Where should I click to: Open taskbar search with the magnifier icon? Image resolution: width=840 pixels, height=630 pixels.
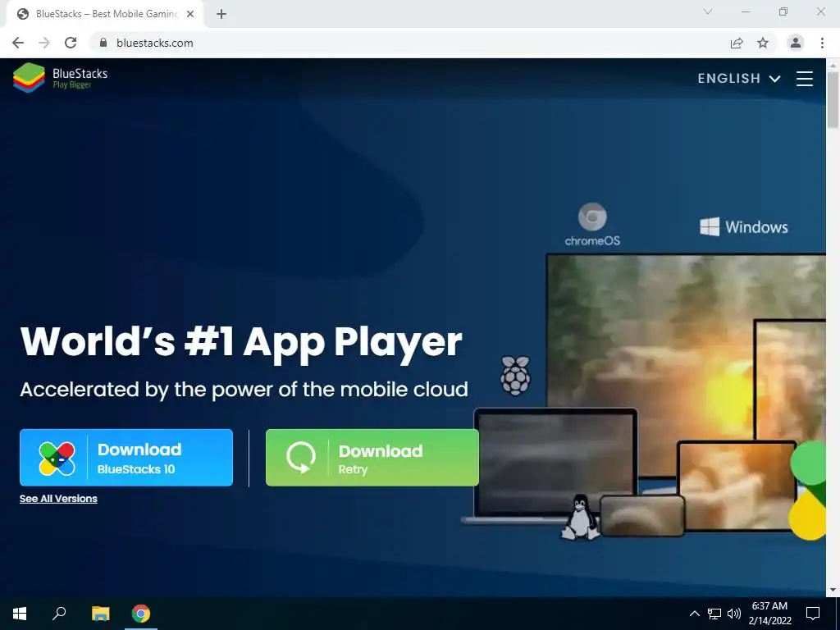[59, 614]
